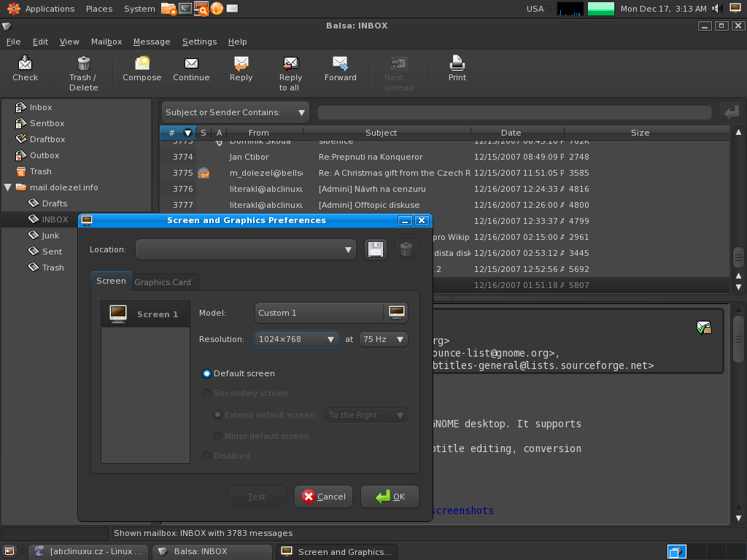This screenshot has height=560, width=747.
Task: Switch to abclinuxu.cz taskbar button
Action: click(x=88, y=551)
